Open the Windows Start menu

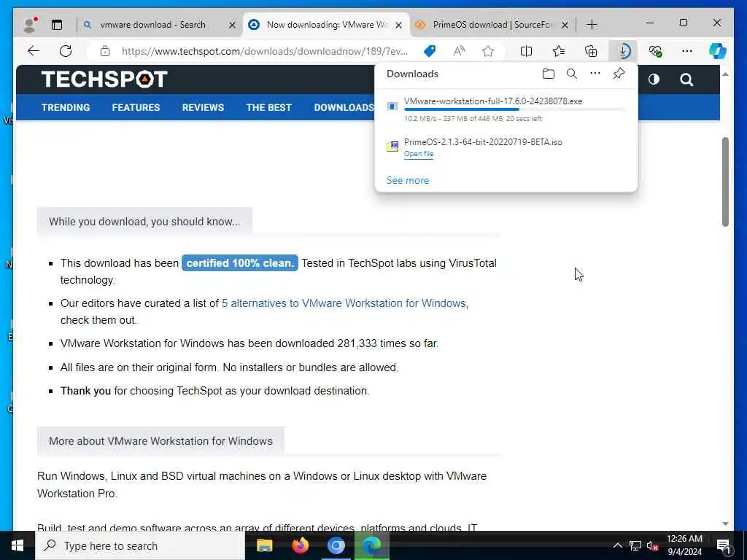click(x=18, y=545)
